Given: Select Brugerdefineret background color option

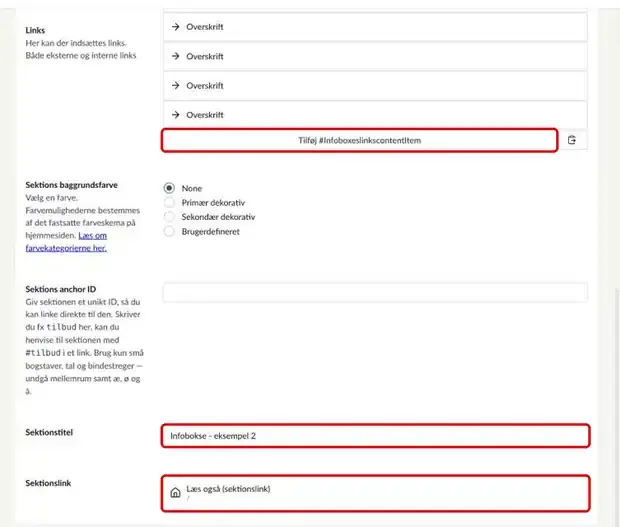Looking at the screenshot, I should pos(169,231).
